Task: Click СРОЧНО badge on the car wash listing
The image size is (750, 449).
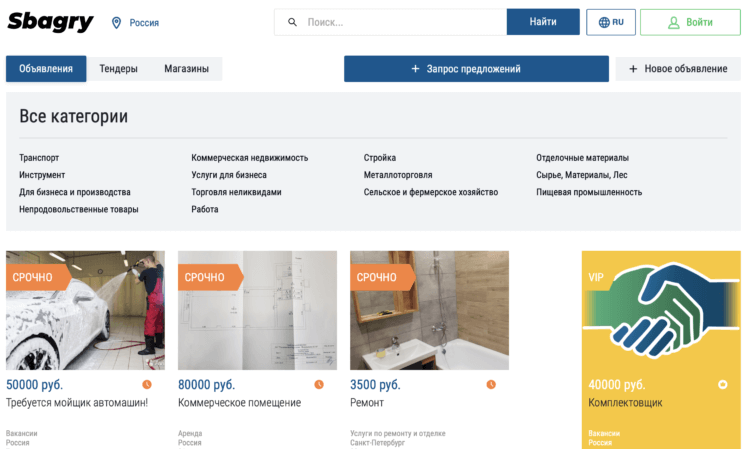Action: (38, 277)
